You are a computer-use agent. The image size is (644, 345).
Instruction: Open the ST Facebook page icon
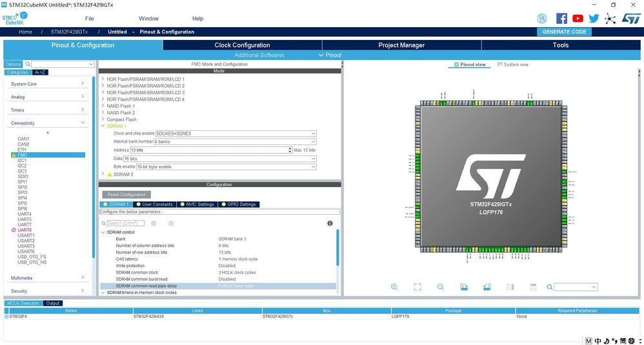(x=561, y=19)
